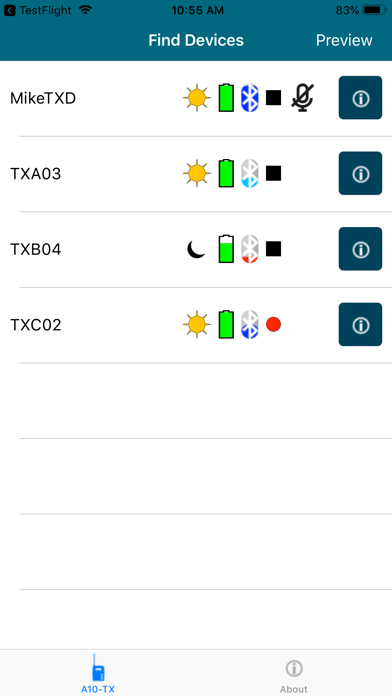
Task: Tap the moon sleep icon on TXB04
Action: [196, 249]
